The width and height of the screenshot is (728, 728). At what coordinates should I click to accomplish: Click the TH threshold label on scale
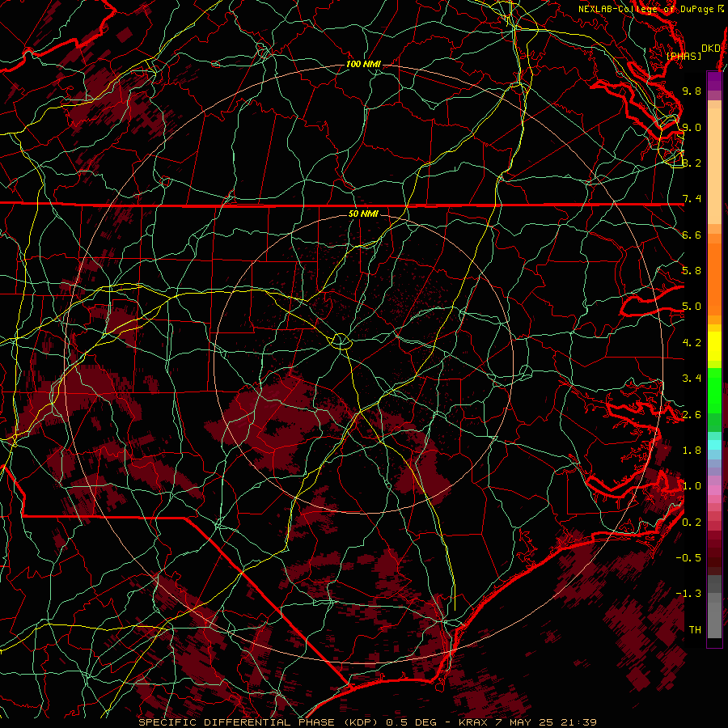(695, 630)
